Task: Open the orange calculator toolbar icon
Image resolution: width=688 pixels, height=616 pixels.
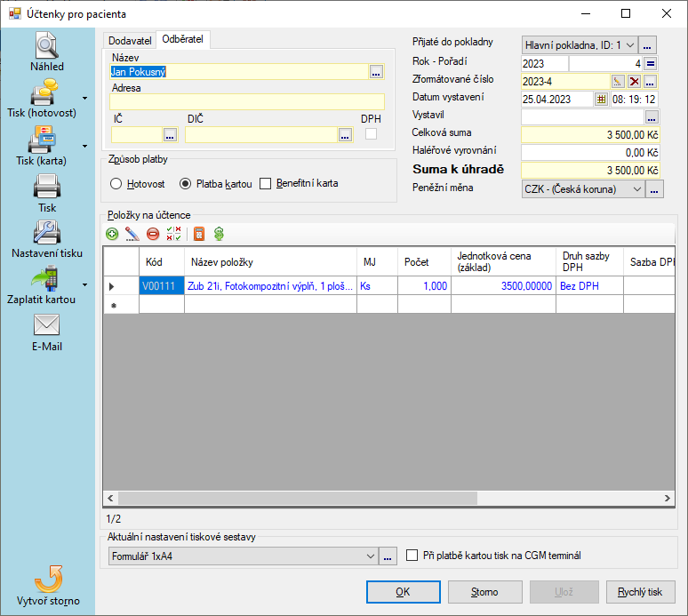Action: click(x=199, y=234)
